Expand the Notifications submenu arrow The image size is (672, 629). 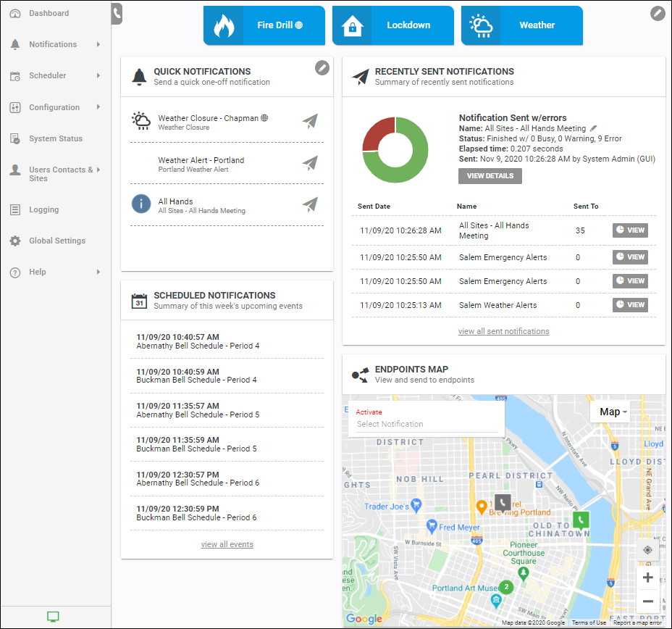98,44
